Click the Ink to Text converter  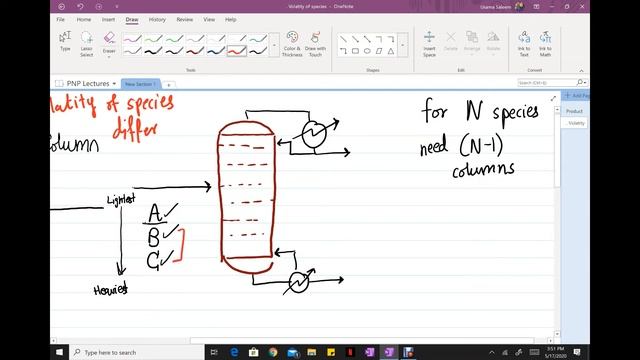pos(524,44)
